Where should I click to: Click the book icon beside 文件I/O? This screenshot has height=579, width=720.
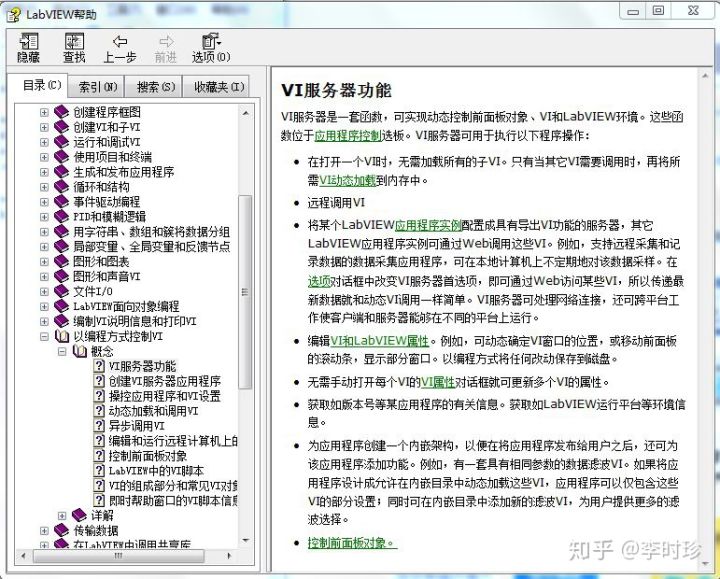point(62,292)
